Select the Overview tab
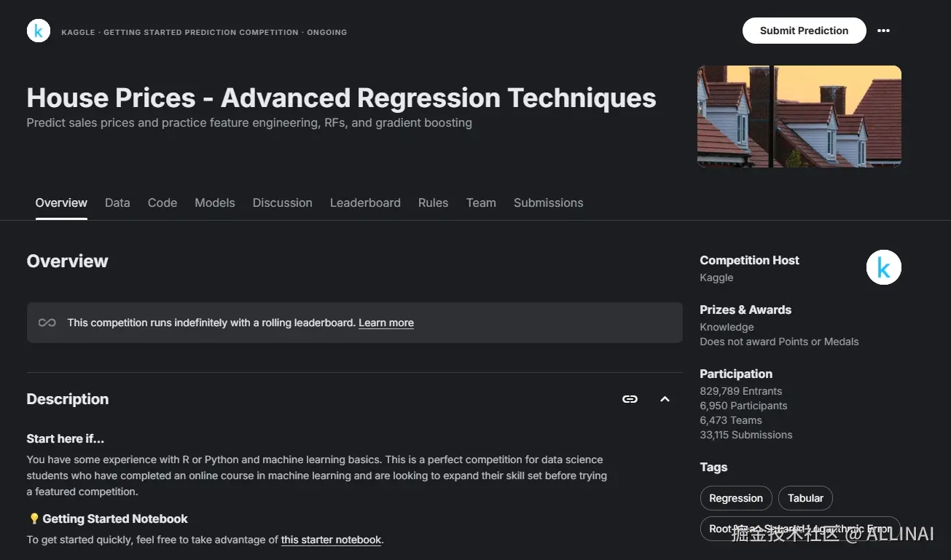 pyautogui.click(x=61, y=202)
